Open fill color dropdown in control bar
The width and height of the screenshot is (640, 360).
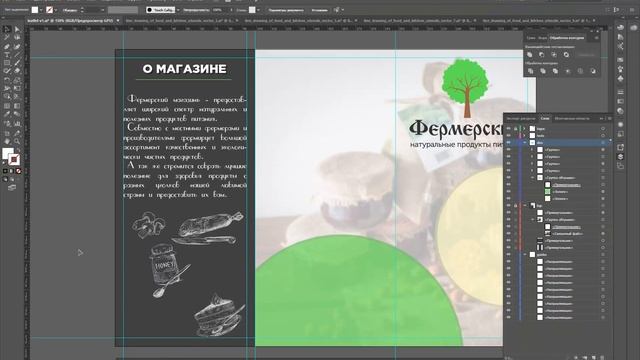tap(41, 9)
